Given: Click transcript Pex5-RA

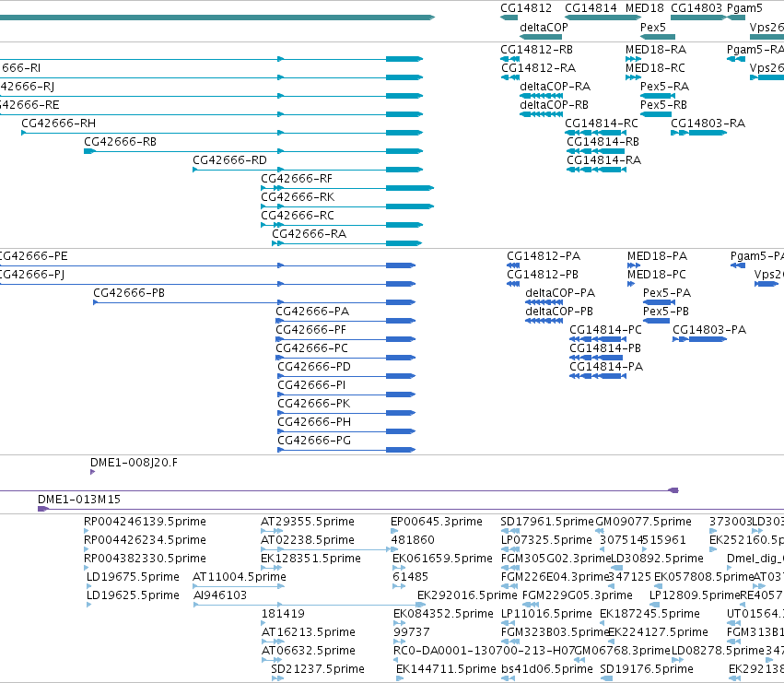Looking at the screenshot, I should click(664, 87).
